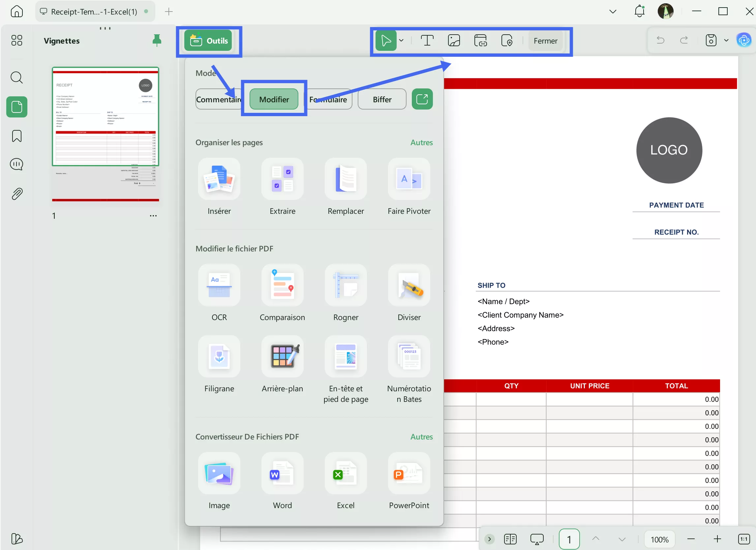Open the Receipt-Tem...-1-Excel(1) document tab
Image resolution: width=756 pixels, height=550 pixels.
click(94, 12)
